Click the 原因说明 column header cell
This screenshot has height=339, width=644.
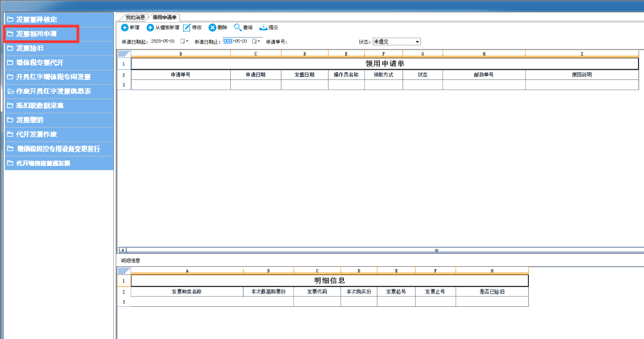582,75
